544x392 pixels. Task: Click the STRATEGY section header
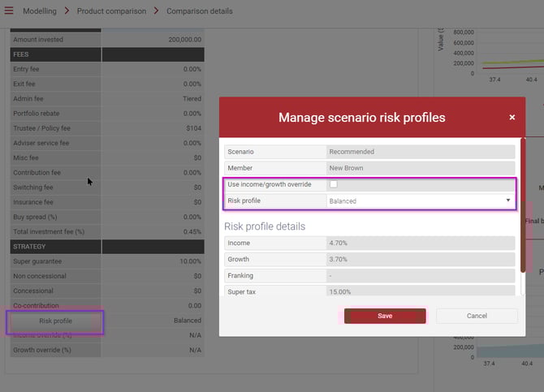55,246
